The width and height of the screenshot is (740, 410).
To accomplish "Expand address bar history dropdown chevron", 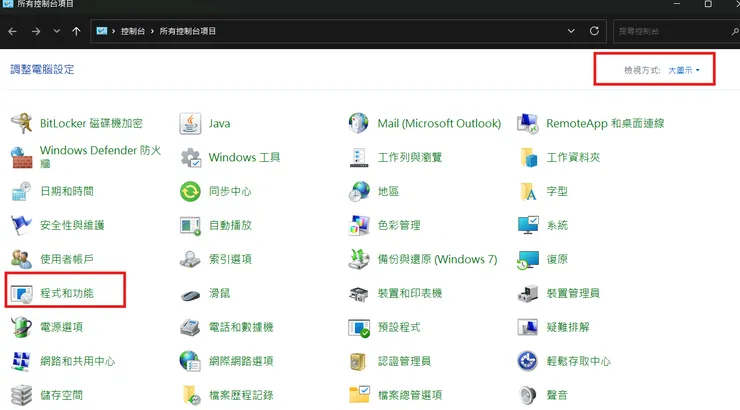I will (x=571, y=31).
